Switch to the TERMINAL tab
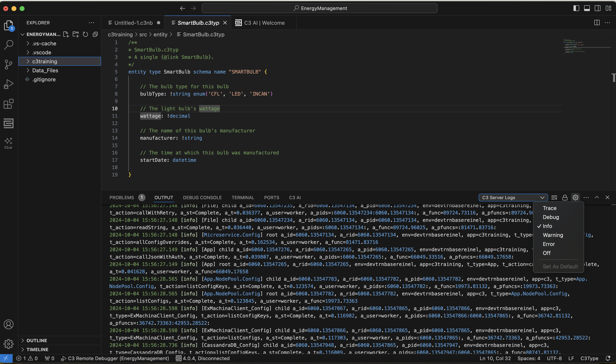 (x=242, y=198)
